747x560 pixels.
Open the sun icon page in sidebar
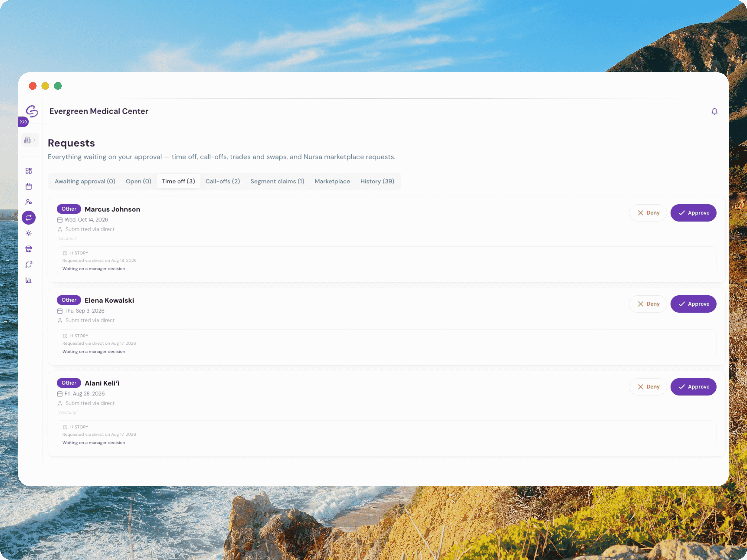[x=29, y=233]
